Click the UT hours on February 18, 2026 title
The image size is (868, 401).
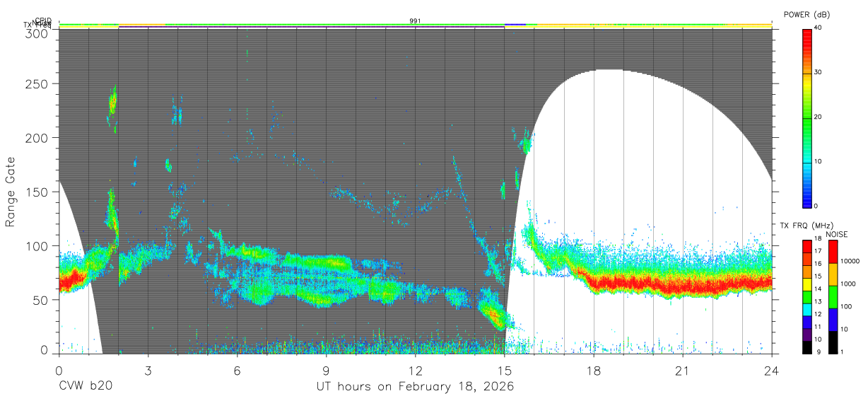click(x=415, y=388)
